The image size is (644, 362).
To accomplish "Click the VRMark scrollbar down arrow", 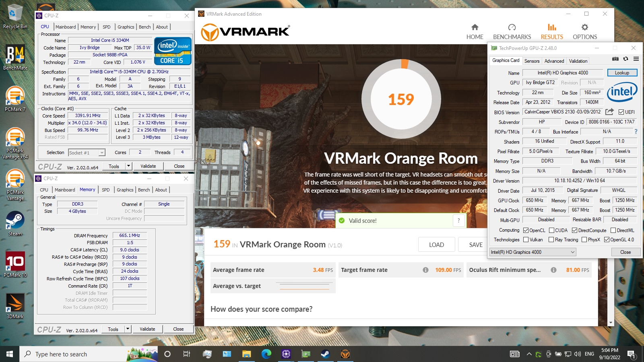I will click(x=611, y=323).
